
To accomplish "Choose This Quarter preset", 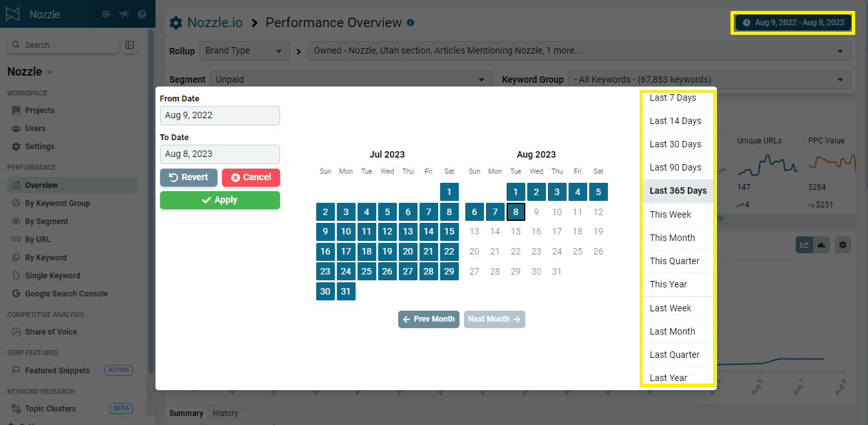I will [x=678, y=261].
